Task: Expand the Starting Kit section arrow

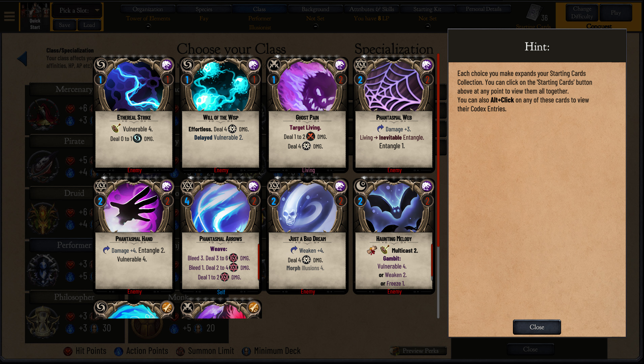Action: click(427, 26)
